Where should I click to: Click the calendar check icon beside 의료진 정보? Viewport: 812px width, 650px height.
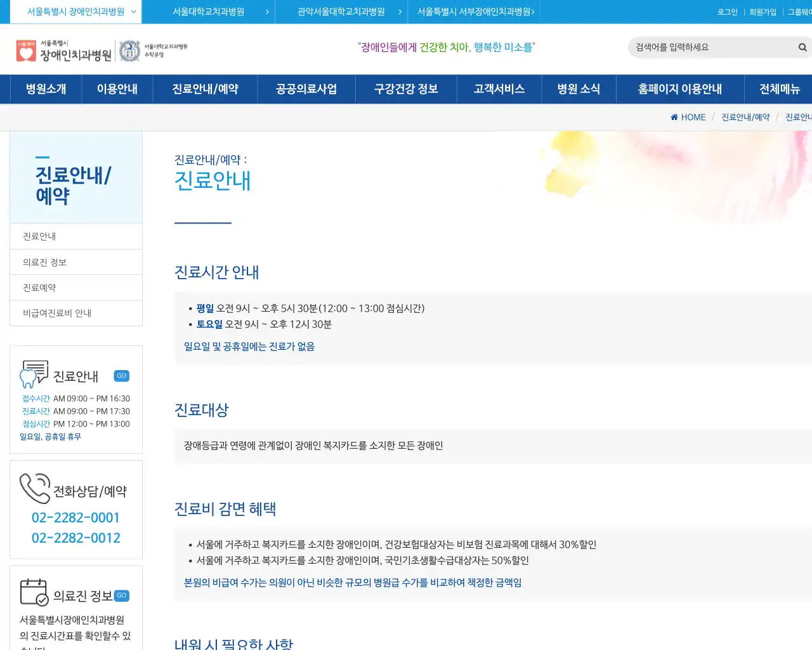coord(34,592)
